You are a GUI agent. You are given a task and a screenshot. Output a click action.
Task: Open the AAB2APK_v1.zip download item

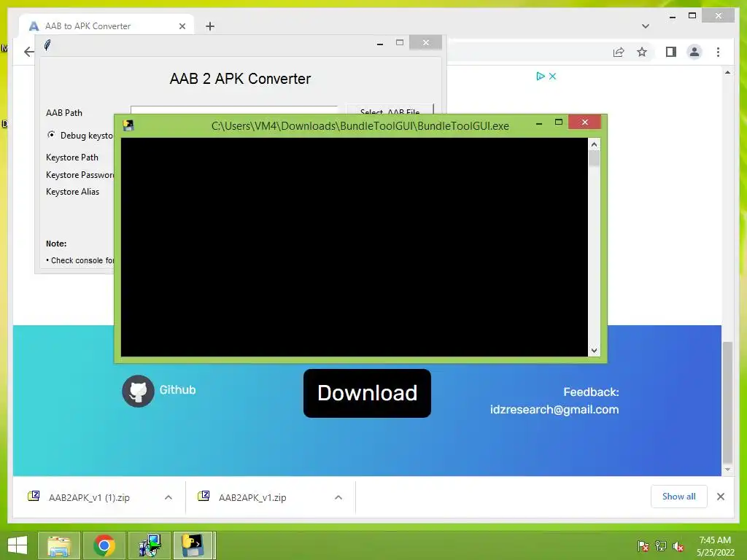tap(252, 497)
